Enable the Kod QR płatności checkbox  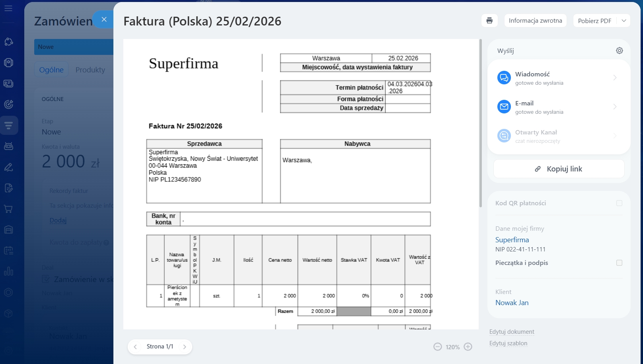click(619, 203)
